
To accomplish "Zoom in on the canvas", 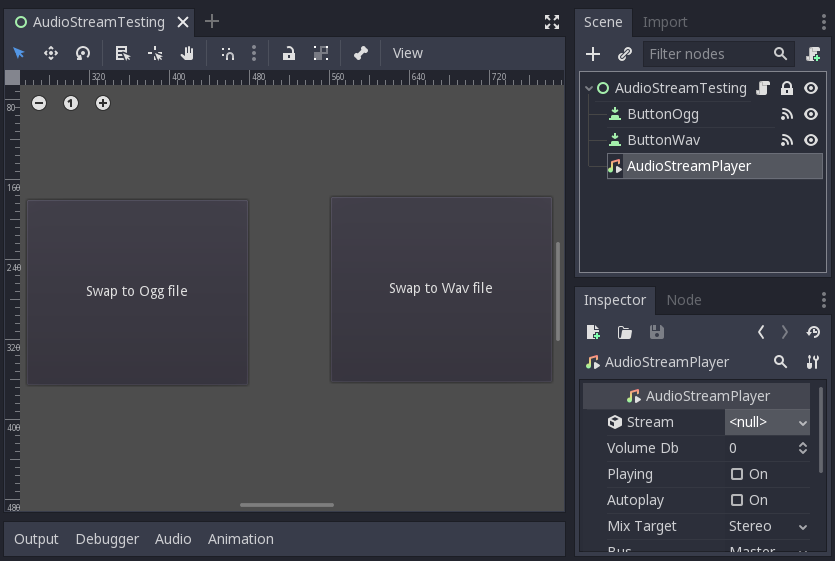I will click(103, 103).
